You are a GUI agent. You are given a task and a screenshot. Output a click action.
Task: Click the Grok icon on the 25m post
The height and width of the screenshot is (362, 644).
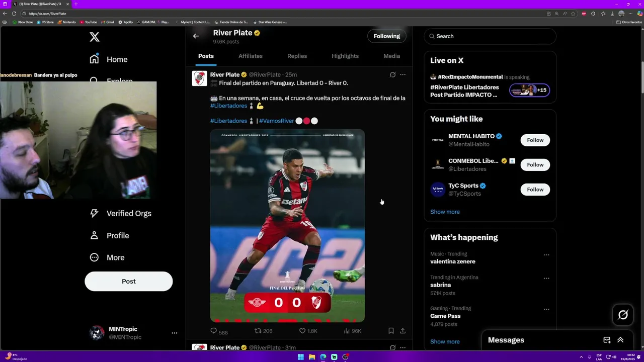pos(393,74)
